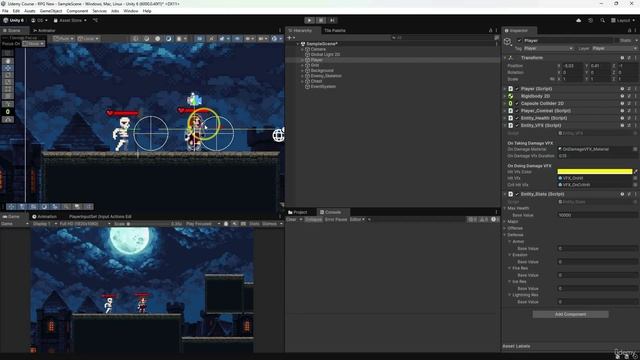Open the undo history icon
640x360 pixels.
[591, 20]
